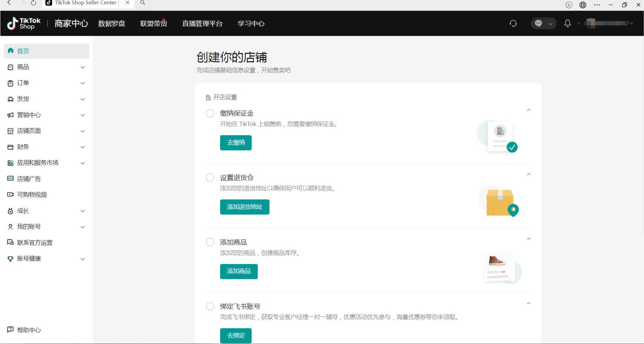This screenshot has width=644, height=344.
Task: Click the 去缴纳 button
Action: 236,143
